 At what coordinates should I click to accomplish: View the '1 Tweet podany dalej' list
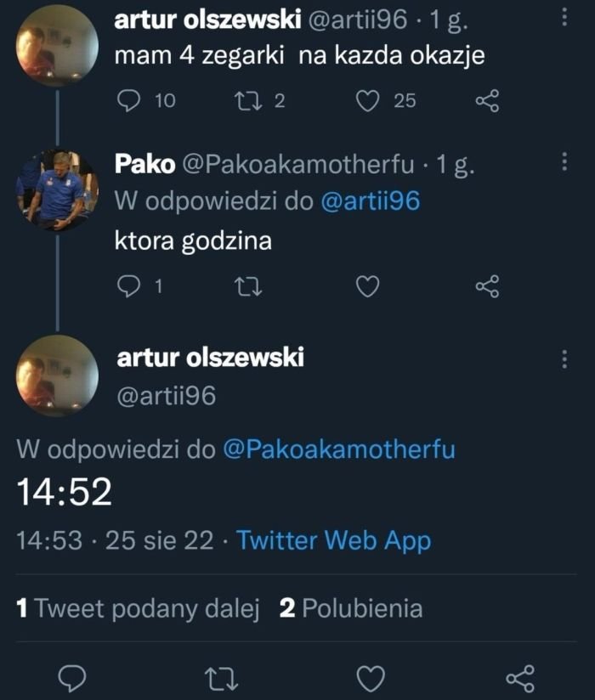click(x=138, y=608)
